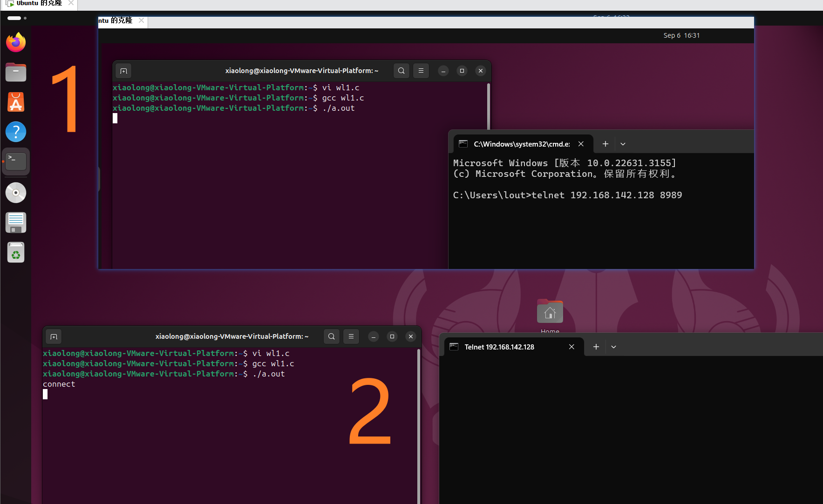This screenshot has height=504, width=823.
Task: Minimize the lower terminal window
Action: [374, 336]
